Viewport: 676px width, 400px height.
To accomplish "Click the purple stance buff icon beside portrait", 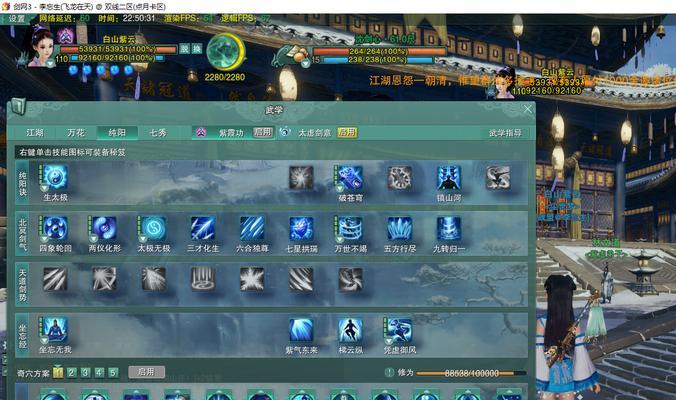I will click(x=65, y=36).
